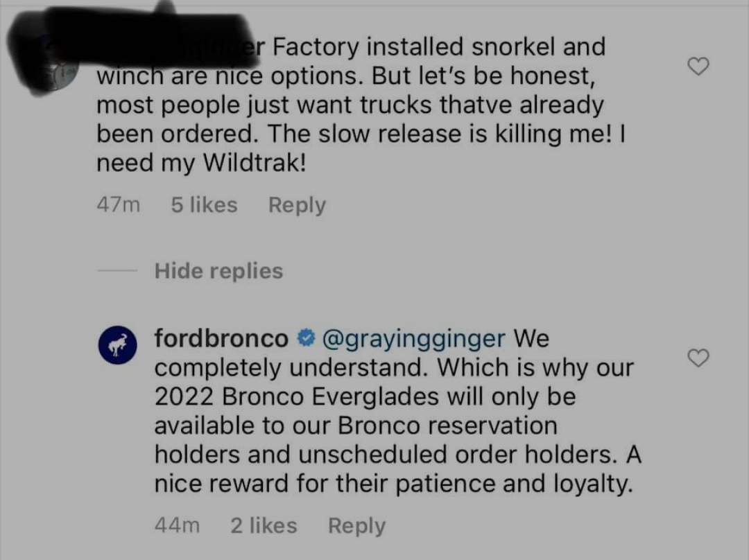Open the fordbronco horse logo avatar
Image resolution: width=749 pixels, height=560 pixels.
[117, 345]
